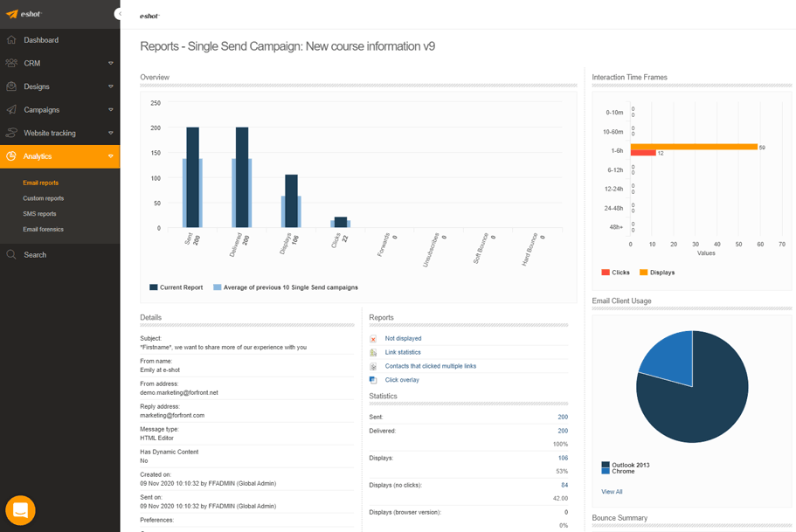796x532 pixels.
Task: Open Email forensics submenu item
Action: 43,230
